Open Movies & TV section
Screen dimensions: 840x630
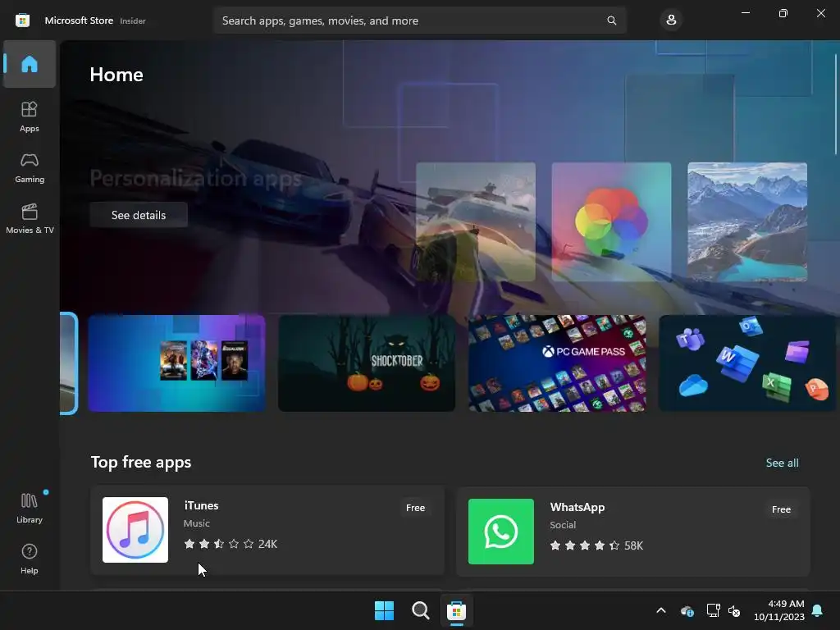30,218
